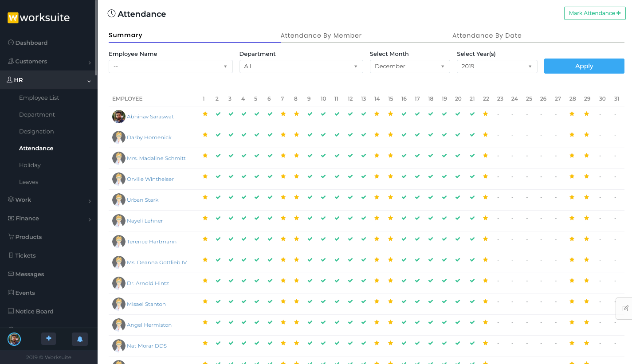
Task: Click the HR sidebar person icon
Action: 10,80
